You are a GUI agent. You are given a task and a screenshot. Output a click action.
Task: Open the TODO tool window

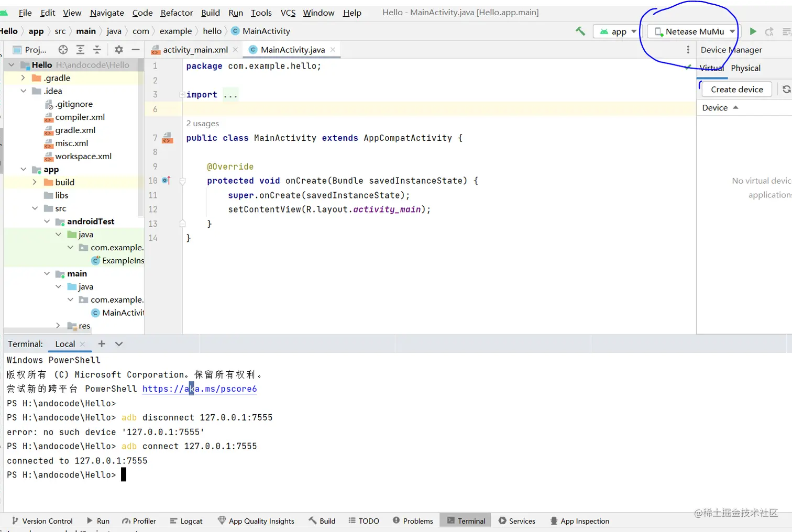(x=364, y=521)
